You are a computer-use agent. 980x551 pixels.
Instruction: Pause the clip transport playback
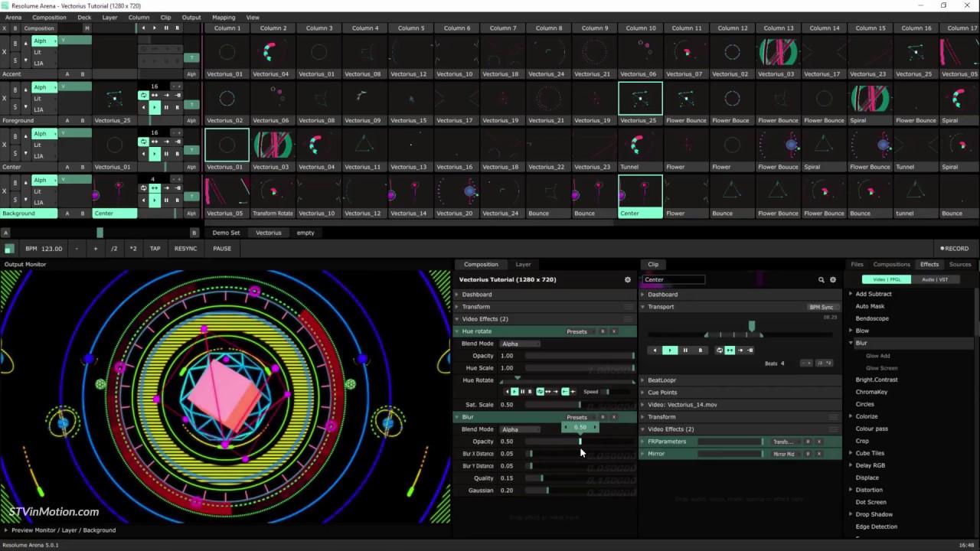point(685,350)
